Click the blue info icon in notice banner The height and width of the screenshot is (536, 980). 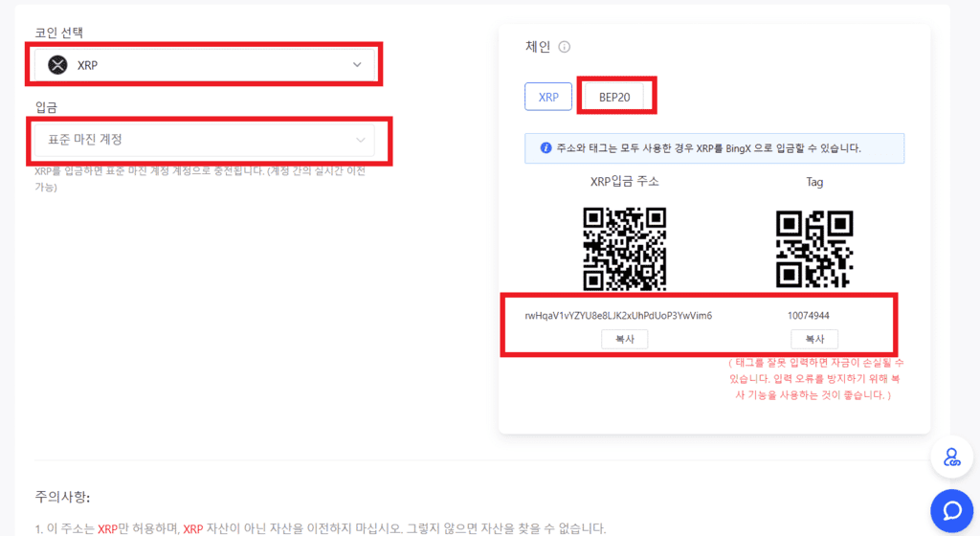click(x=546, y=148)
